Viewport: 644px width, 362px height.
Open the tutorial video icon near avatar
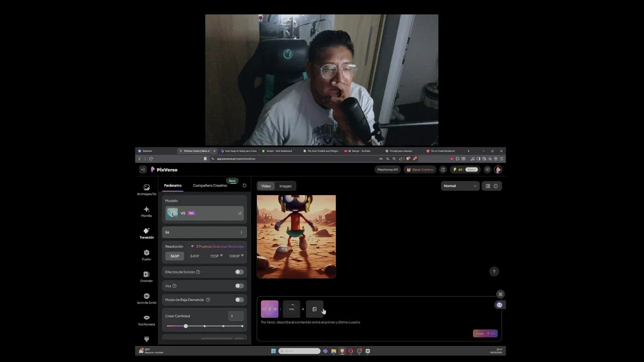point(487,169)
